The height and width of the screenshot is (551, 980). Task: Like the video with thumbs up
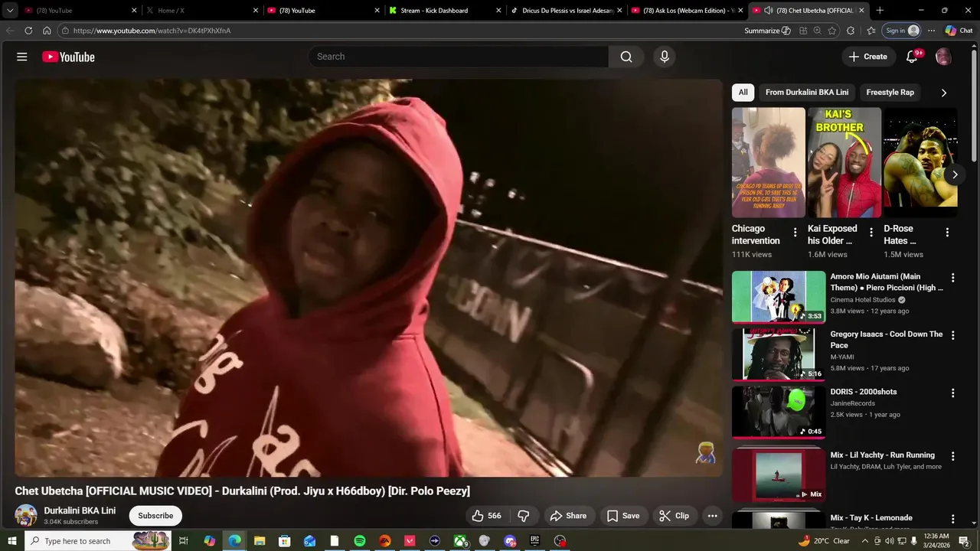486,516
